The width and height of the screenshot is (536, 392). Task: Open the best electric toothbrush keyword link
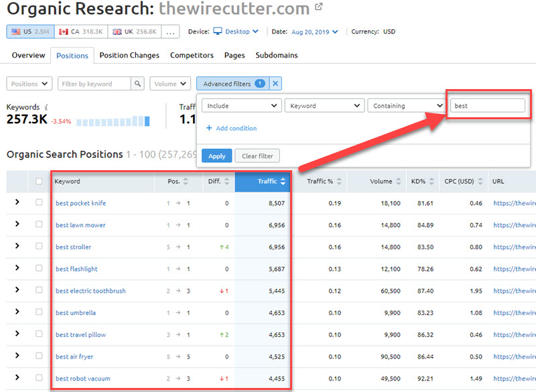tap(90, 291)
